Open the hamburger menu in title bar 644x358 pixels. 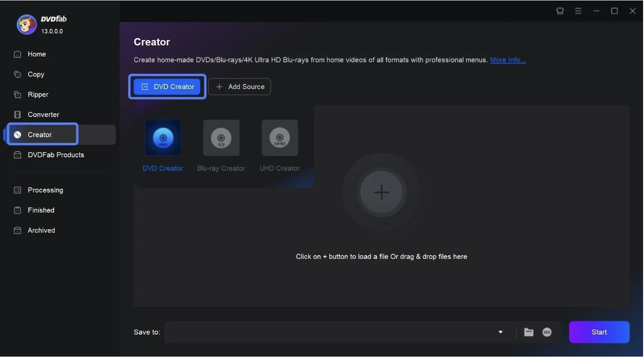coord(578,11)
